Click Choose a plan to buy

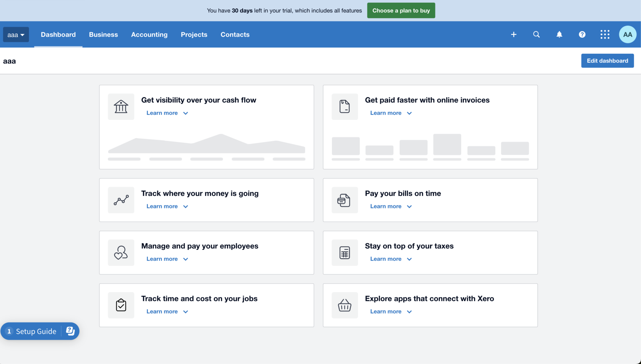(x=401, y=11)
